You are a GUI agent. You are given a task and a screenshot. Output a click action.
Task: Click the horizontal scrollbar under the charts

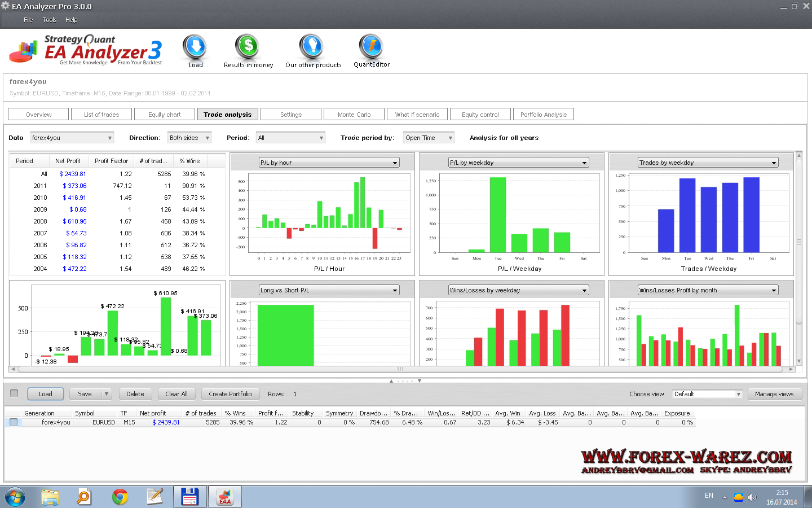pyautogui.click(x=400, y=369)
